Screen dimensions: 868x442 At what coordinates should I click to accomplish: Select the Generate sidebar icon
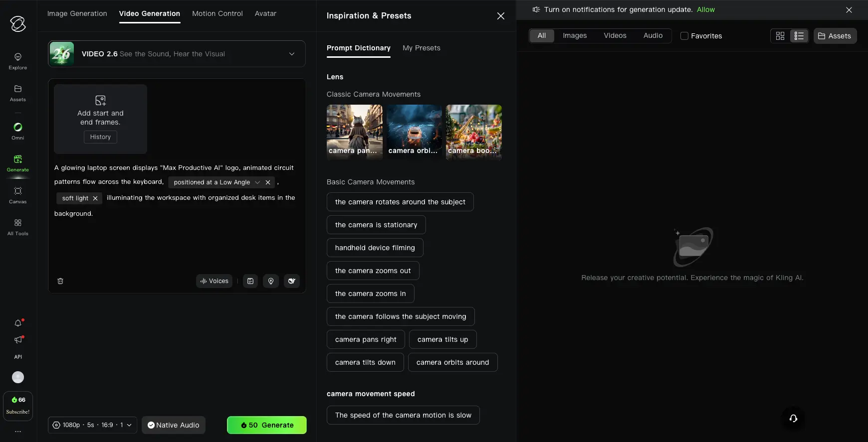pos(18,163)
